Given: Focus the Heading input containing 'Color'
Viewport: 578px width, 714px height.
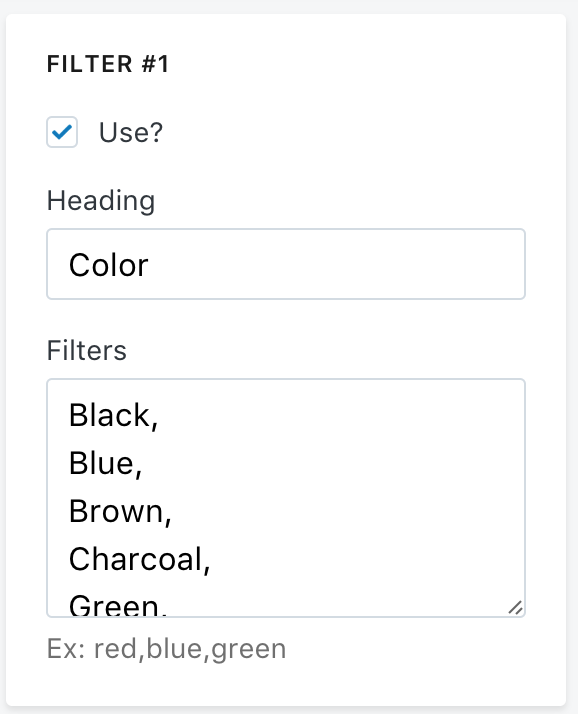Looking at the screenshot, I should 286,264.
